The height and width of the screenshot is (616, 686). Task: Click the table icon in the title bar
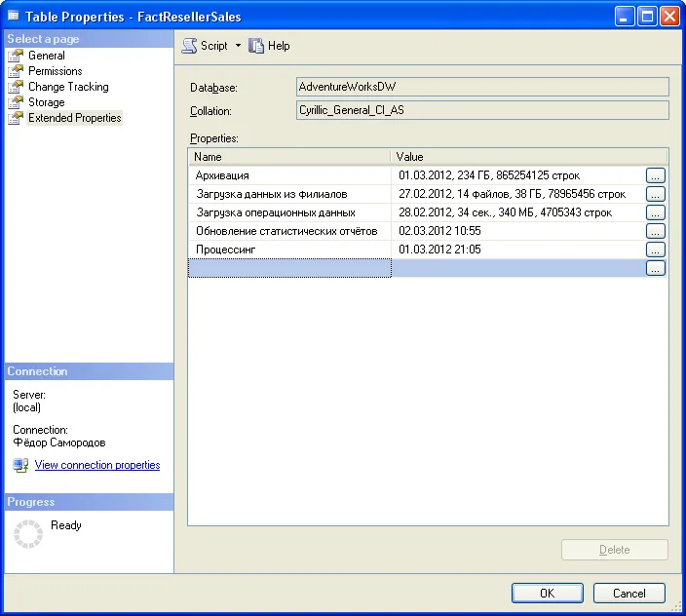coord(14,17)
